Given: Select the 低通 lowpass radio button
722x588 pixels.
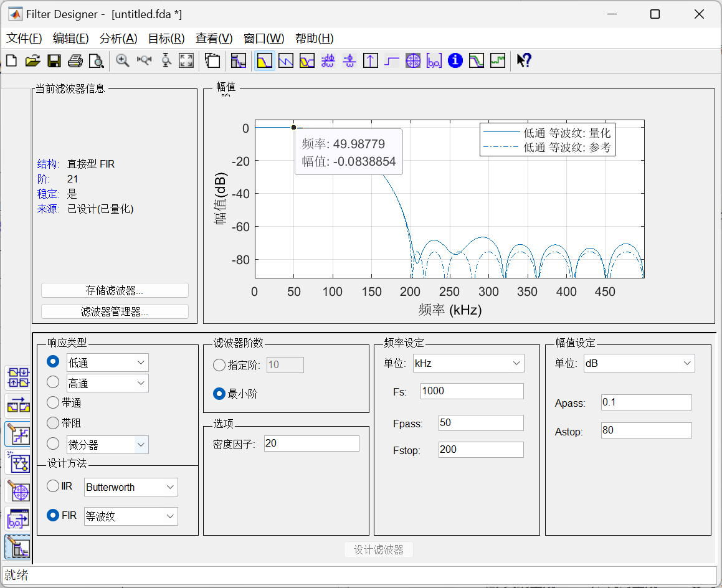Looking at the screenshot, I should tap(53, 361).
